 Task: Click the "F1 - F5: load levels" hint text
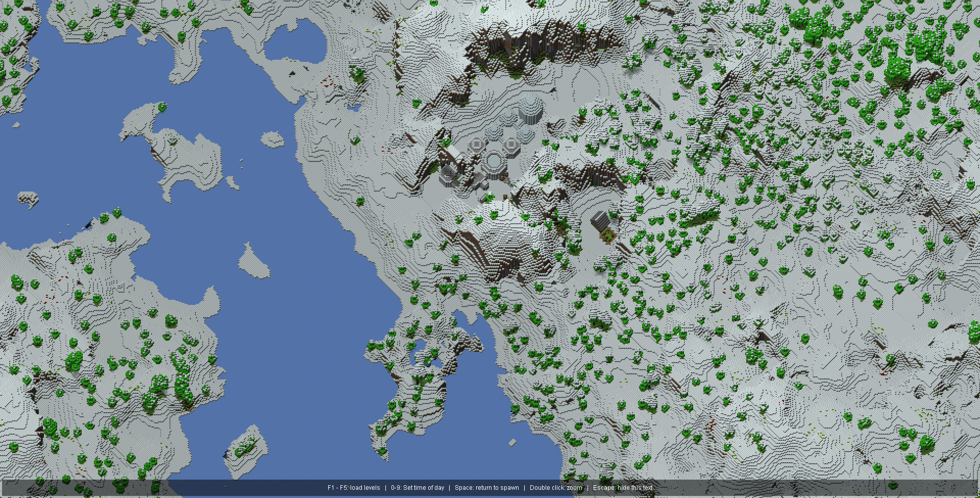click(354, 488)
